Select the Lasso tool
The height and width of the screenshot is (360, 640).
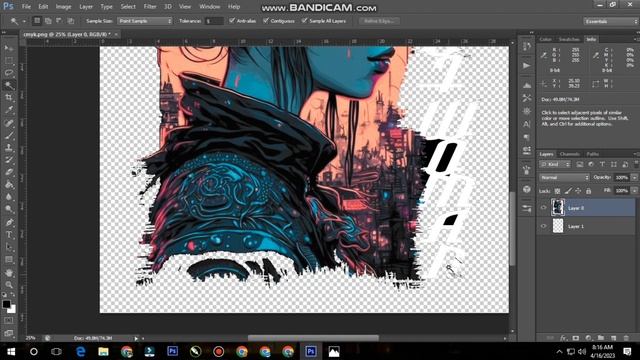tap(9, 73)
